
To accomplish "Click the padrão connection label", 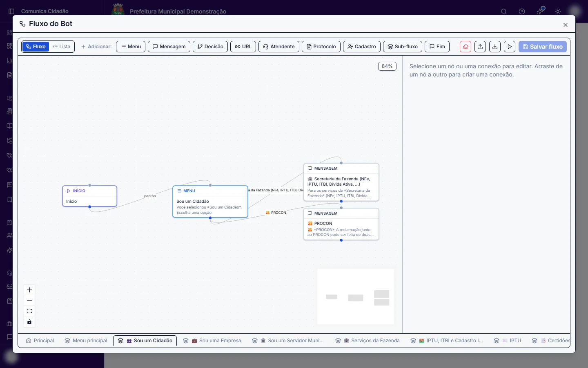I will point(150,196).
